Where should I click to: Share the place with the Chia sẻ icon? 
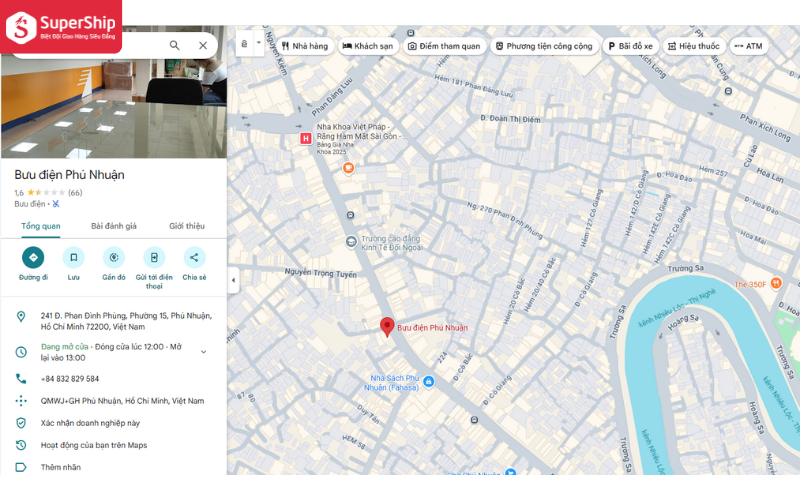[x=194, y=258]
